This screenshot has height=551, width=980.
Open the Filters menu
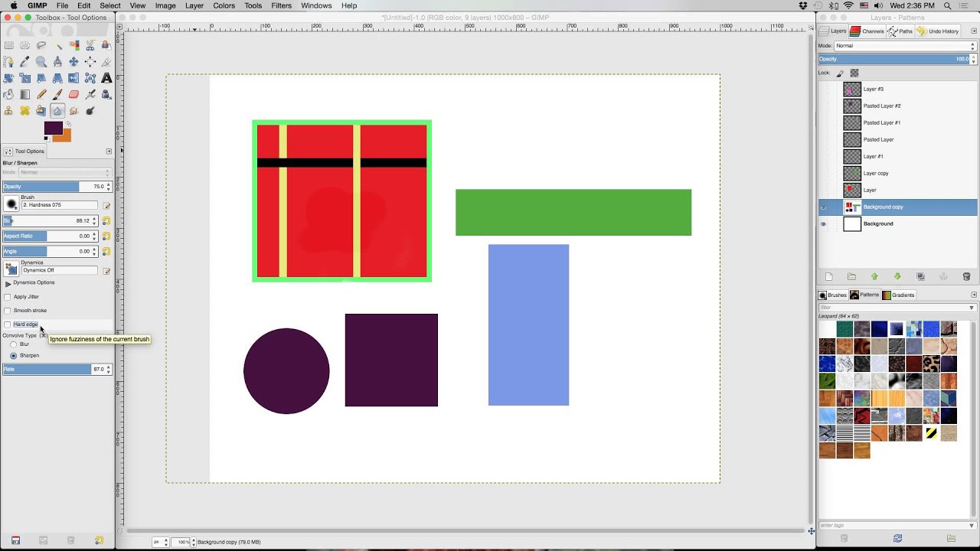coord(281,5)
